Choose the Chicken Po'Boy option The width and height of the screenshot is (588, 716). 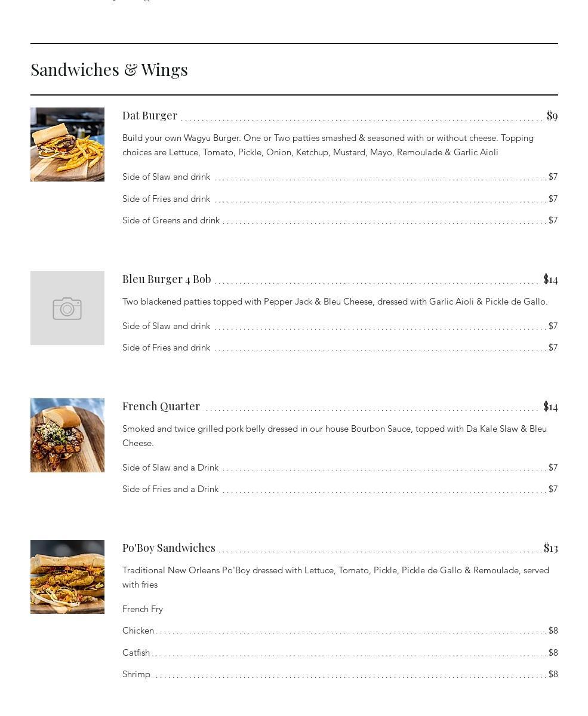click(138, 631)
